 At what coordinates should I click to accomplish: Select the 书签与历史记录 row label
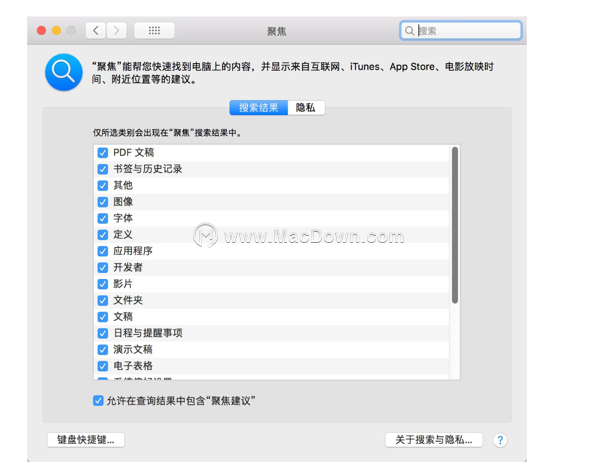(x=148, y=169)
